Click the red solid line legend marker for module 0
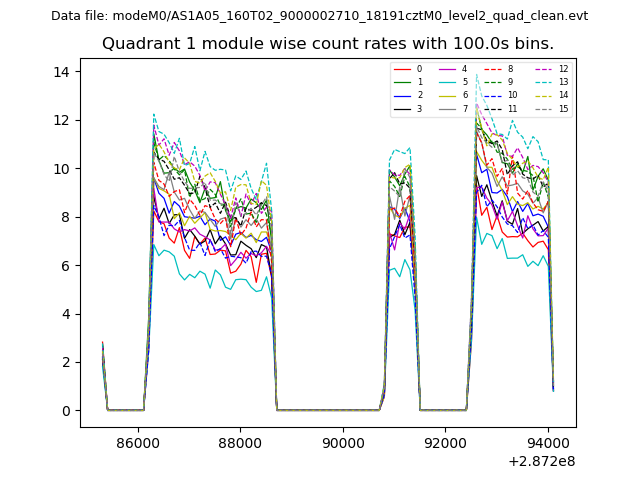 point(403,69)
